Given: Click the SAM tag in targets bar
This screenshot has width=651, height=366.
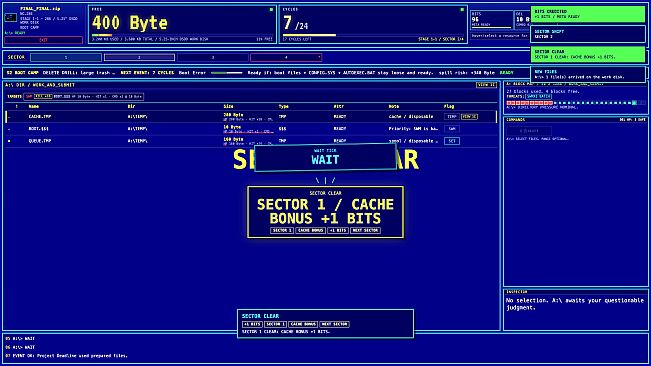Looking at the screenshot, I should (28, 96).
